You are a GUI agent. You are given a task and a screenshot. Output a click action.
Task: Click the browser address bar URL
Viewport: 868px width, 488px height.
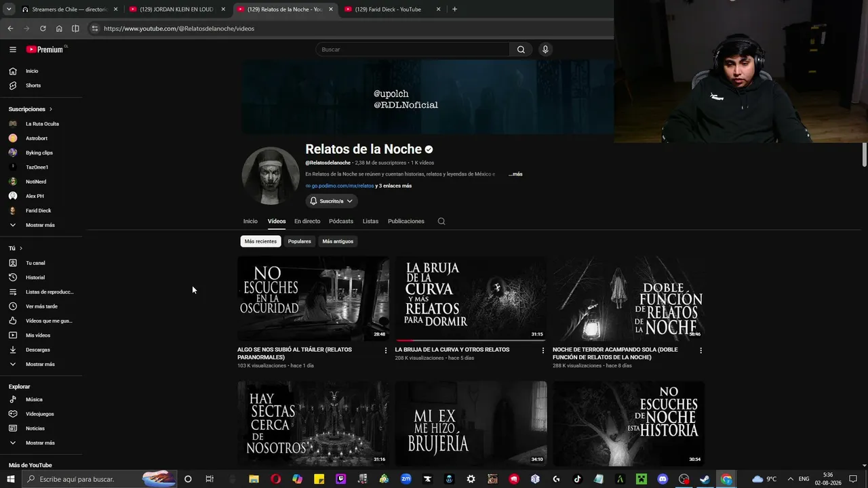179,28
